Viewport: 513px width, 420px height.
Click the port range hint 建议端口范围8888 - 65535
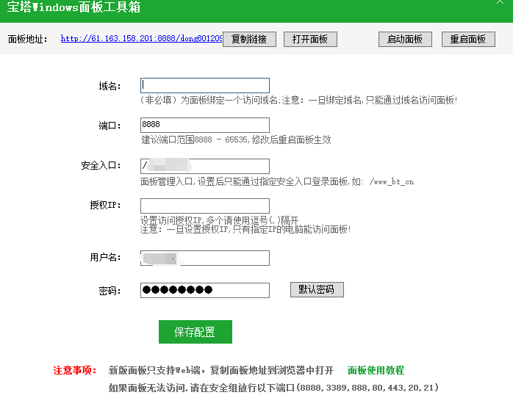[x=236, y=140]
